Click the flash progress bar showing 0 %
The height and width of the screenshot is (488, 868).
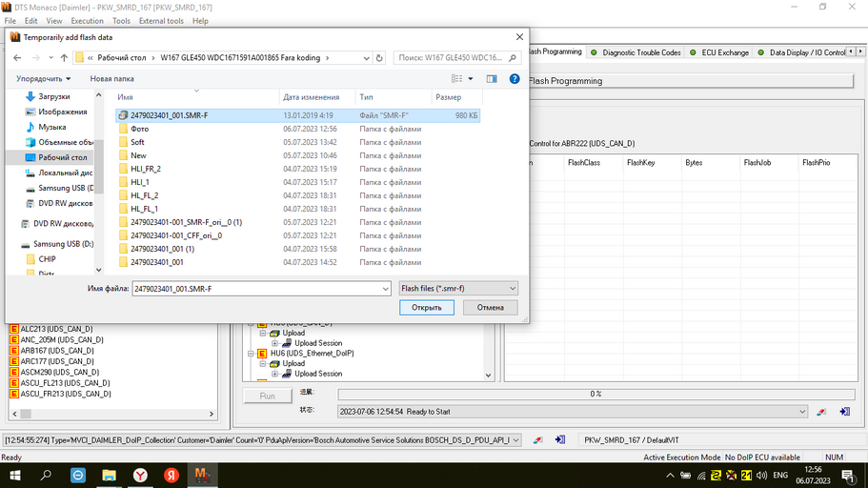pyautogui.click(x=595, y=394)
